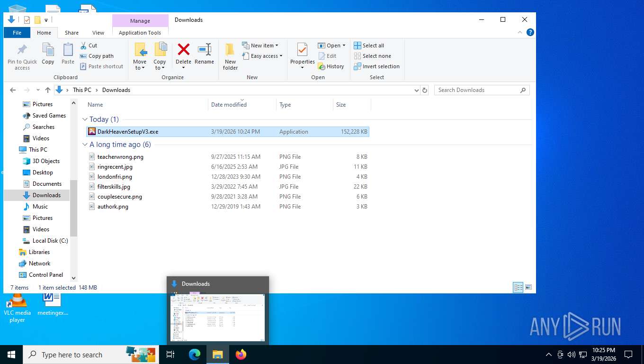
Task: Click the Properties icon
Action: pos(302,50)
